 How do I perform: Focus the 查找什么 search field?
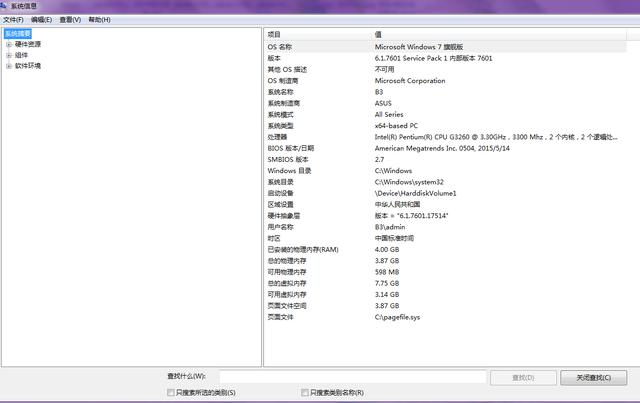pyautogui.click(x=353, y=377)
